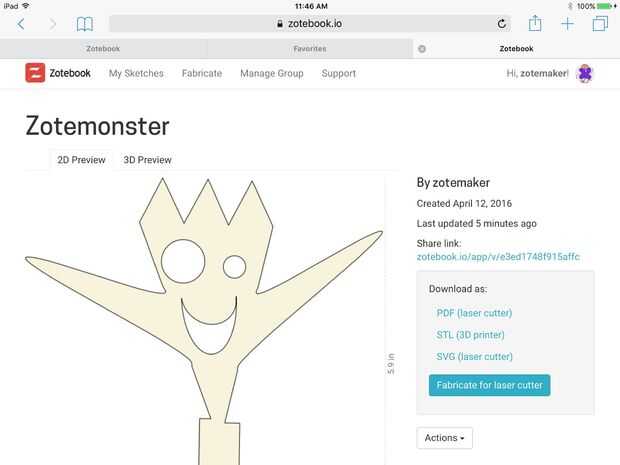Screen dimensions: 620x465
Task: Open a new tab with the plus icon
Action: coord(567,24)
